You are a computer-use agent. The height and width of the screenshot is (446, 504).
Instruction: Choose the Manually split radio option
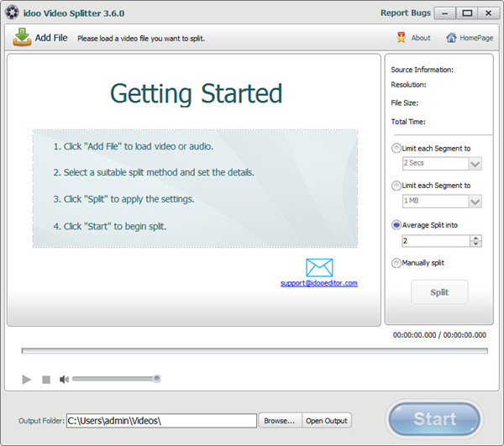pyautogui.click(x=396, y=263)
